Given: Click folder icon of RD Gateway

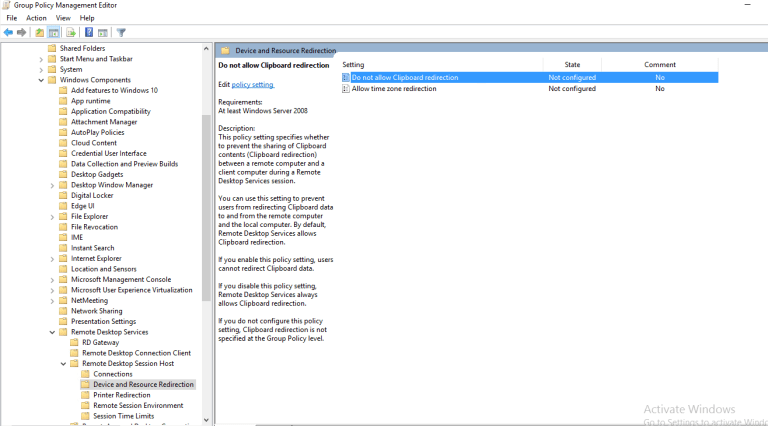Looking at the screenshot, I should click(74, 342).
